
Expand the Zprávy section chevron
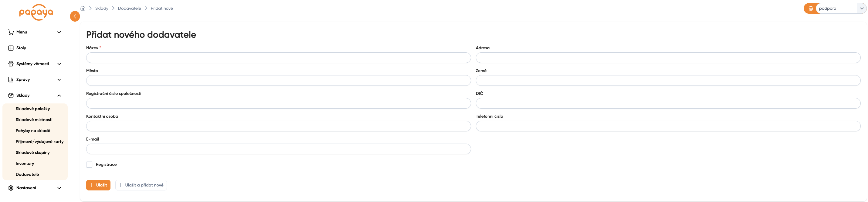(59, 80)
